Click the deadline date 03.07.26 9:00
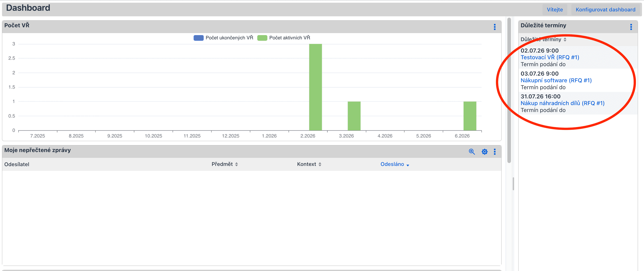The height and width of the screenshot is (271, 644). [540, 74]
